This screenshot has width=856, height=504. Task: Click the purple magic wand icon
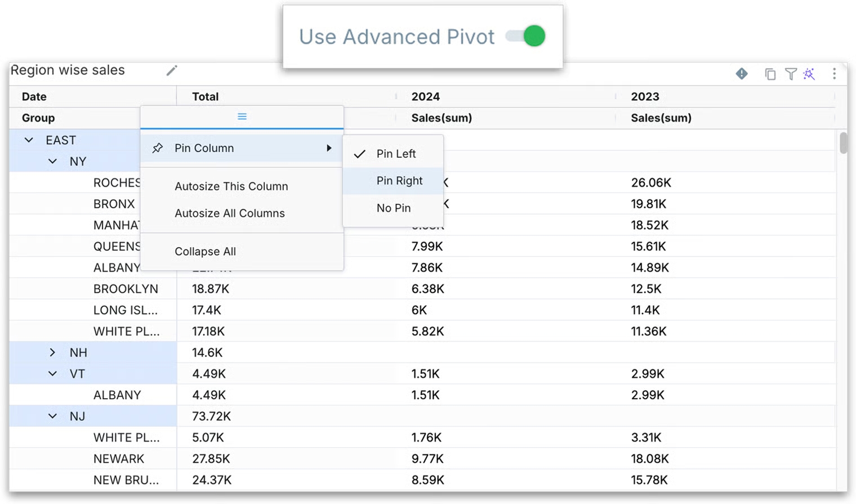[x=809, y=74]
